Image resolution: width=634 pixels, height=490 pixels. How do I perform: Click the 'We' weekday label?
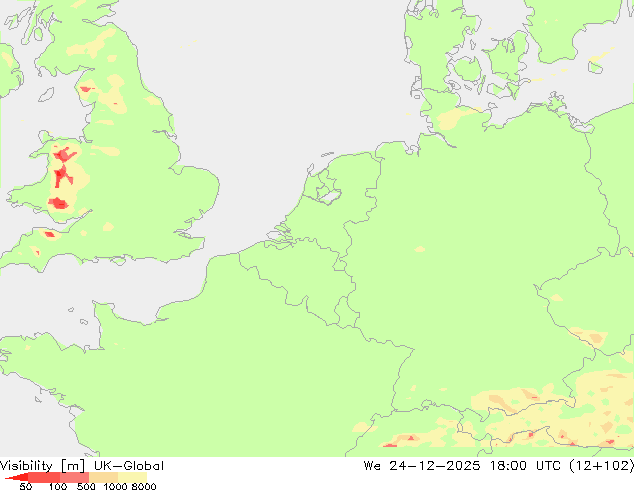(x=372, y=466)
